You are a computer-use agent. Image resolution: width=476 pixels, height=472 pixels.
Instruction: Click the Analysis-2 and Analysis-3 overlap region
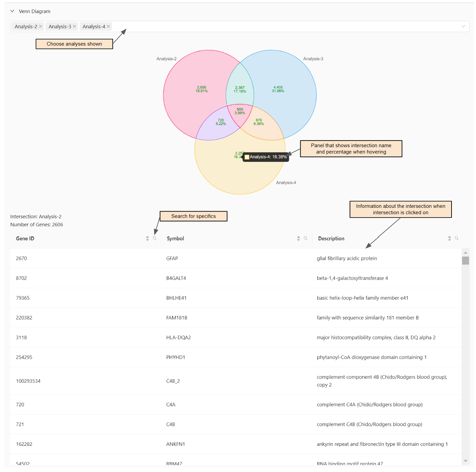coord(240,88)
